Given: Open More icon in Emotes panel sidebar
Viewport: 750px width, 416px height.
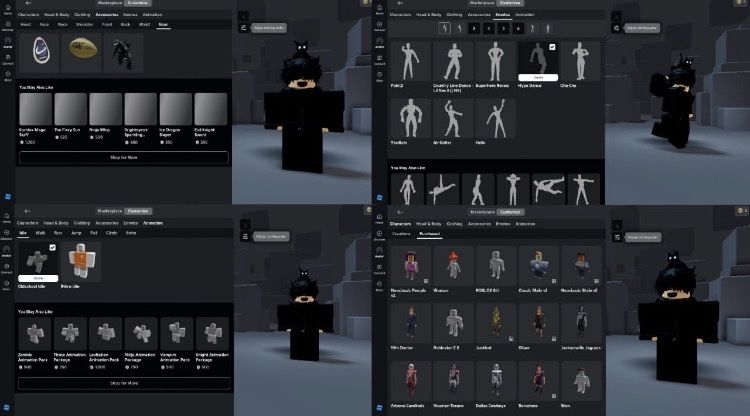Looking at the screenshot, I should pos(379,77).
